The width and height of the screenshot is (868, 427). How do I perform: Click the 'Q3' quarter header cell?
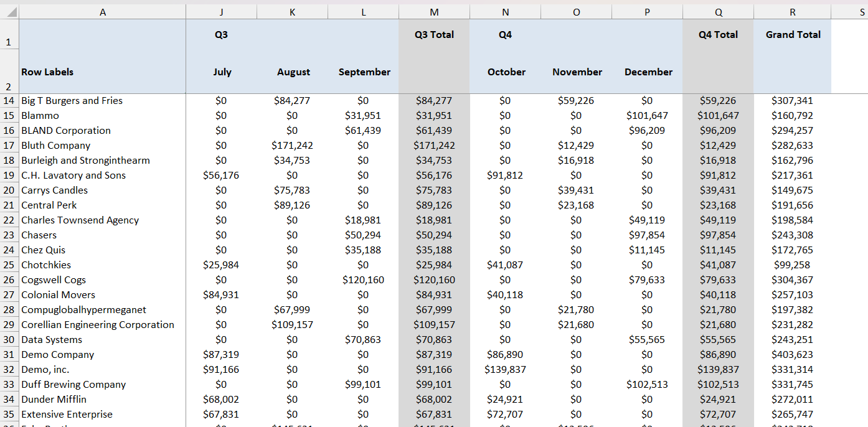222,35
